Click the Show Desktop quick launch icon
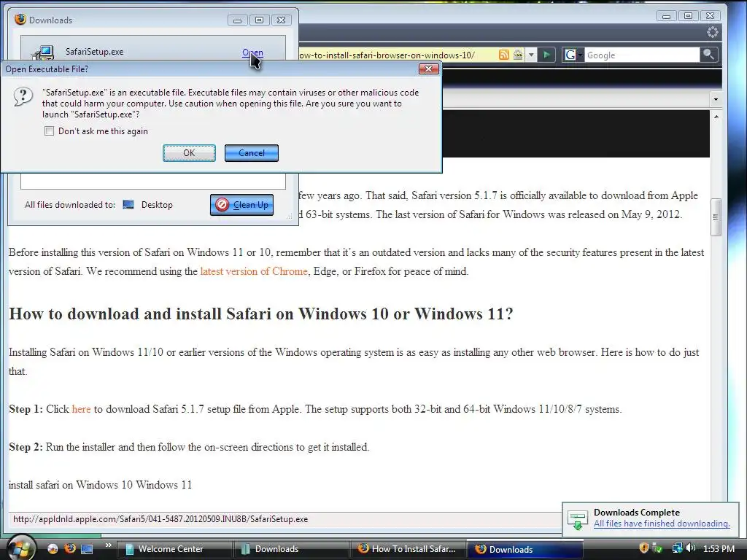This screenshot has width=747, height=560. point(87,548)
